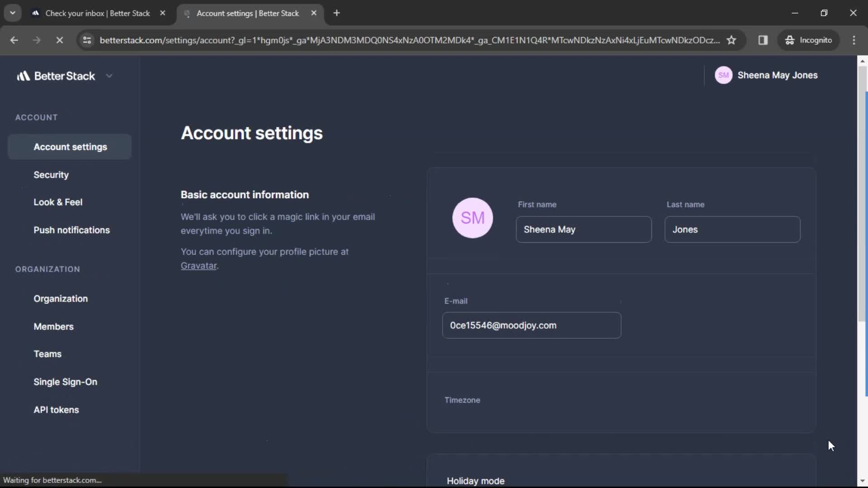Click the profile picture color swatch
The height and width of the screenshot is (488, 868).
[472, 218]
